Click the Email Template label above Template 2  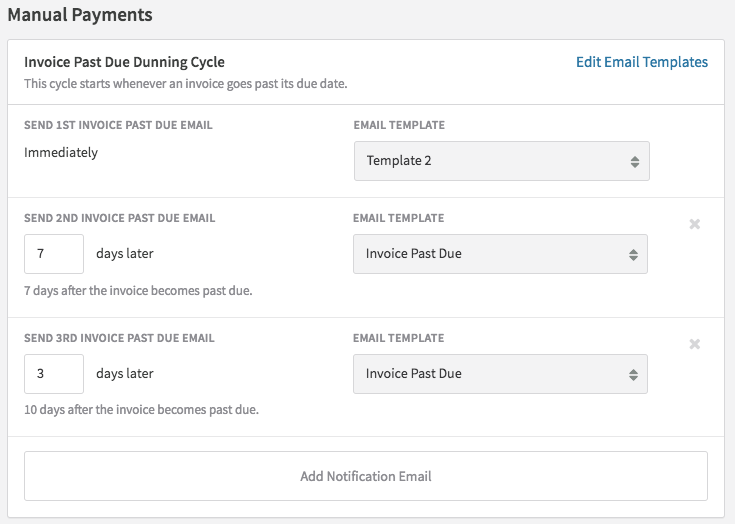click(x=399, y=125)
